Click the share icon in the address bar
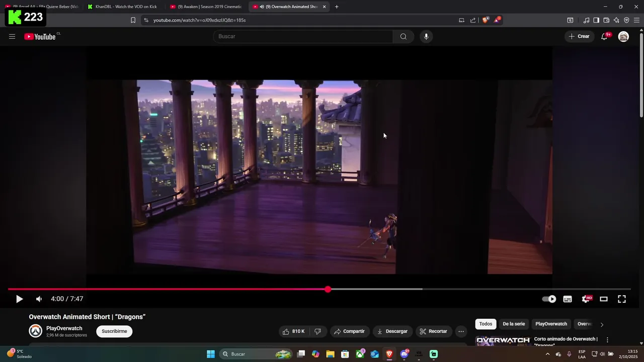The width and height of the screenshot is (644, 362). point(473,20)
